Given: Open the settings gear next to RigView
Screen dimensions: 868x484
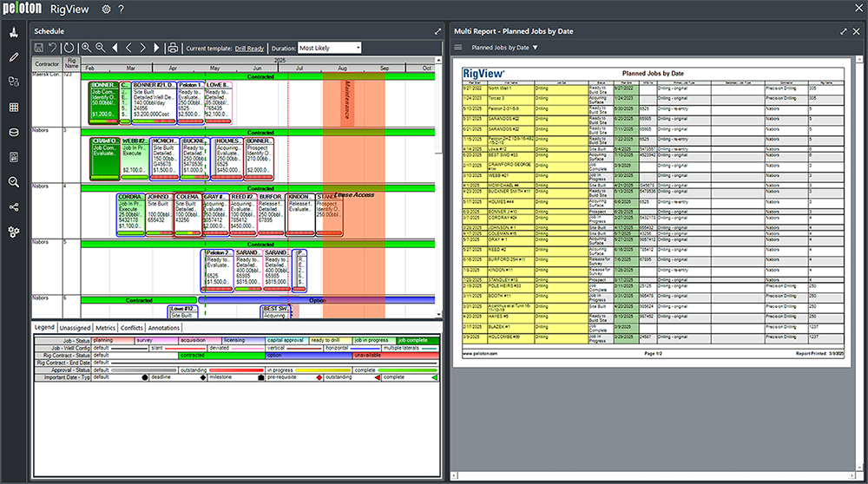Looking at the screenshot, I should 106,10.
